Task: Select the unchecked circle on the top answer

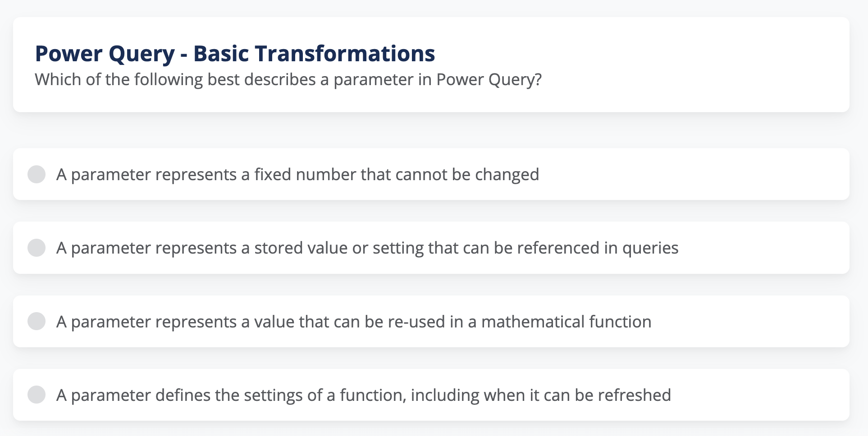Action: pos(37,174)
